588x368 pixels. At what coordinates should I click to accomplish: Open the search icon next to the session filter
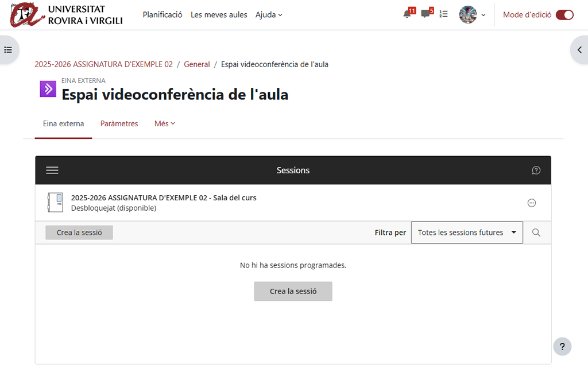(536, 233)
